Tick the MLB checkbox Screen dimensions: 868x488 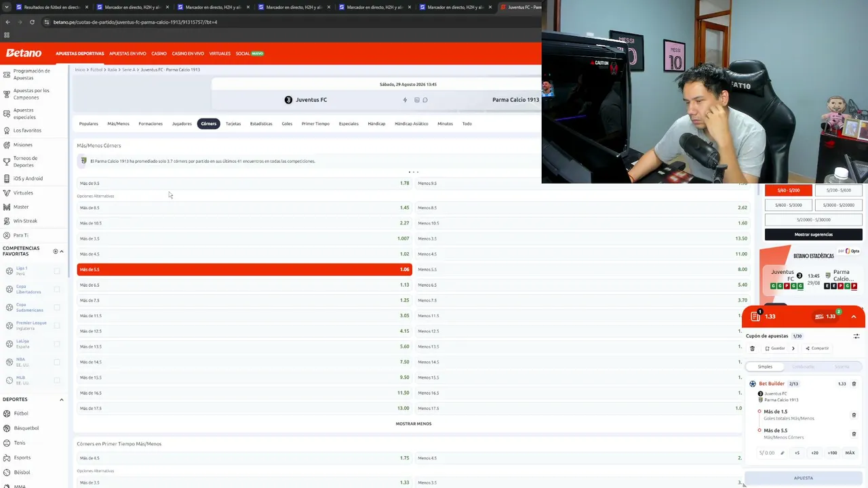[x=57, y=380]
